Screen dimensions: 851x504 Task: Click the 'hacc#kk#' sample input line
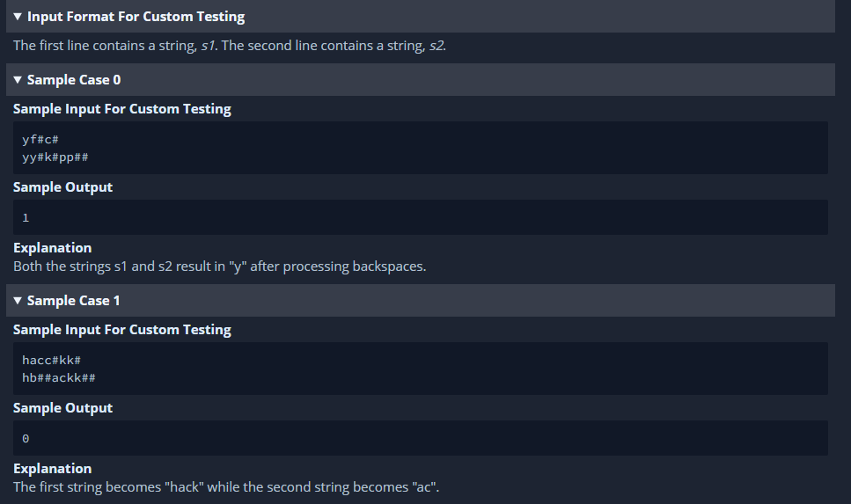click(x=52, y=361)
